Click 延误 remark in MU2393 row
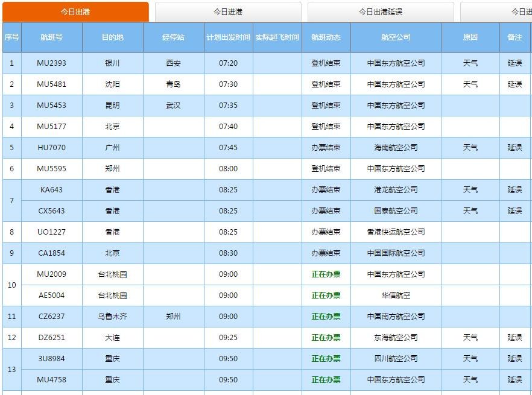 pos(515,63)
